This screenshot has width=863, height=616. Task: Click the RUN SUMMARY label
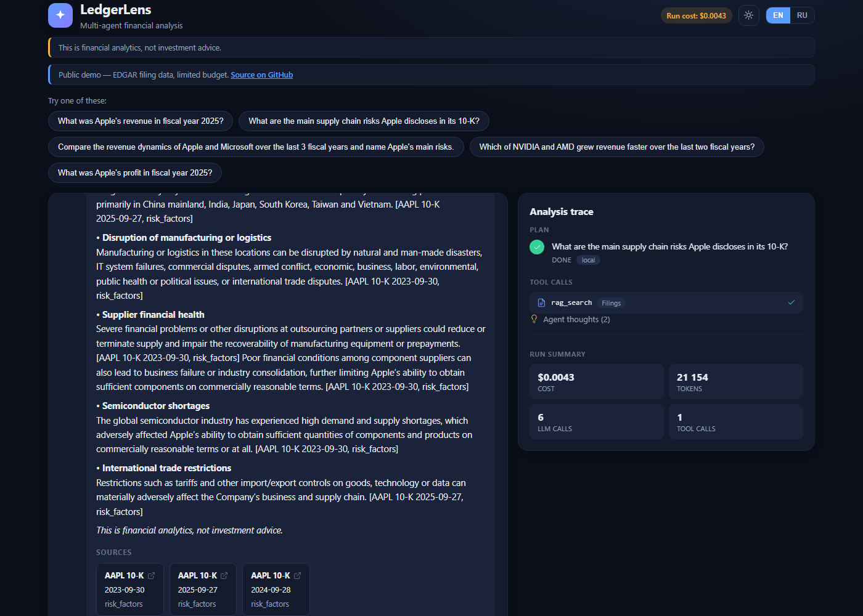click(x=558, y=354)
